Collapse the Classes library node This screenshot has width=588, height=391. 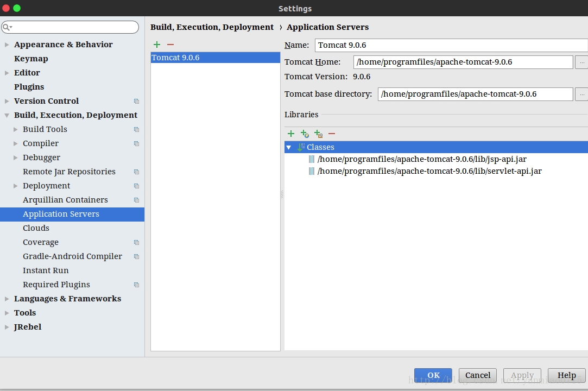tap(289, 148)
